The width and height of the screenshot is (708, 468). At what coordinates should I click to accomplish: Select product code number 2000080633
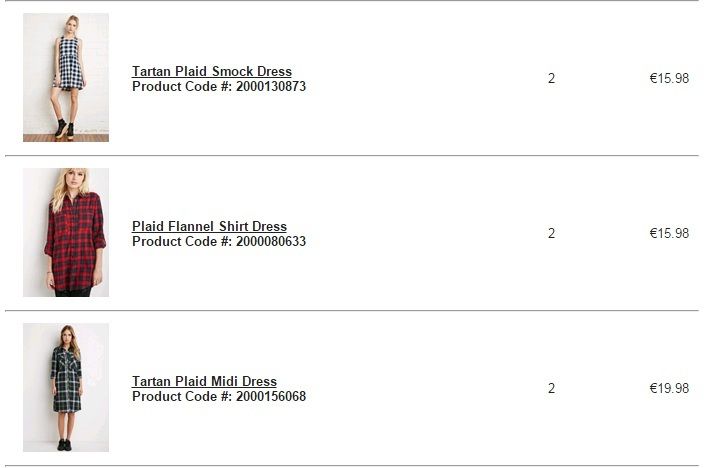271,242
